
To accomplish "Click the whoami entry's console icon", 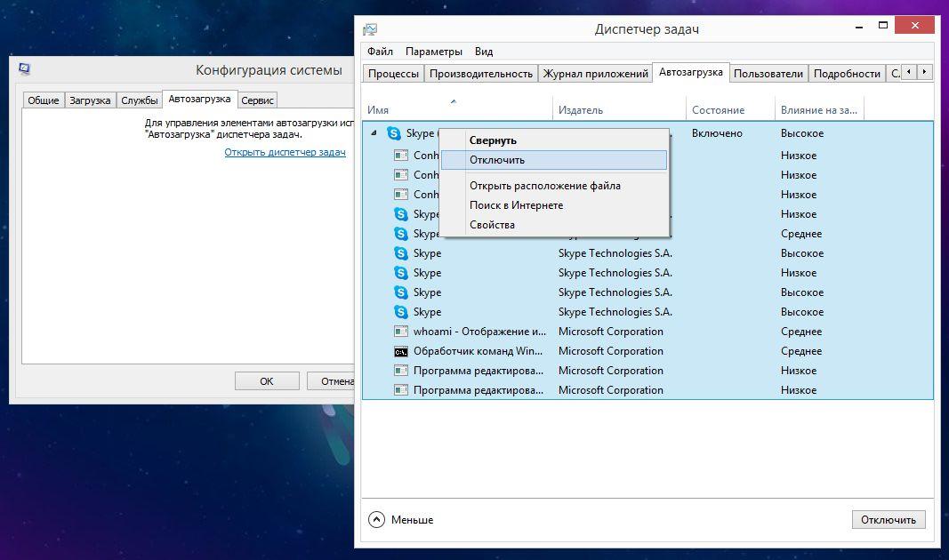I will click(400, 332).
